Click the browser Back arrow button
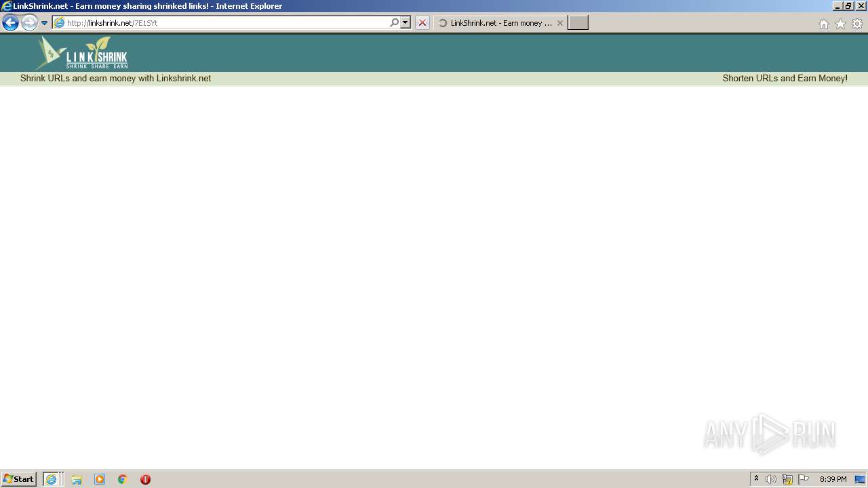The height and width of the screenshot is (488, 868). (10, 23)
